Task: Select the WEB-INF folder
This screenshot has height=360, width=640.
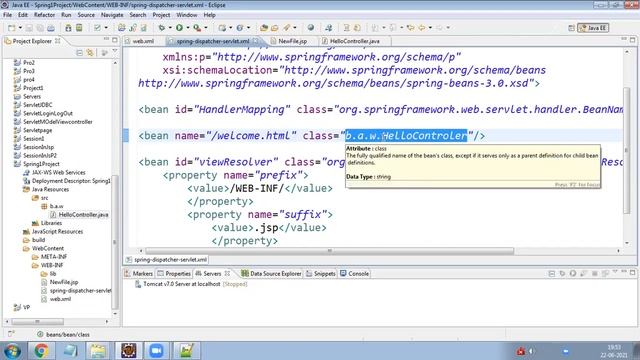Action: point(52,265)
